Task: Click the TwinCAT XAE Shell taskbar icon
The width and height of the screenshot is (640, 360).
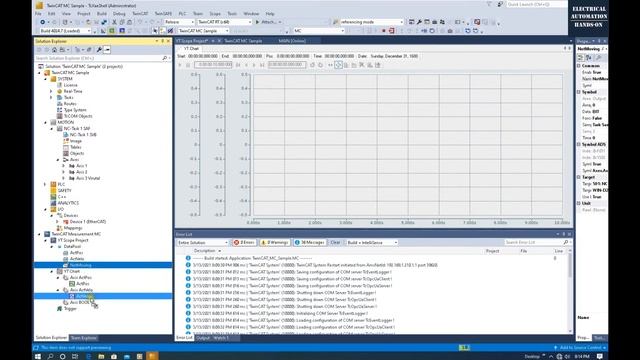Action: click(152, 356)
